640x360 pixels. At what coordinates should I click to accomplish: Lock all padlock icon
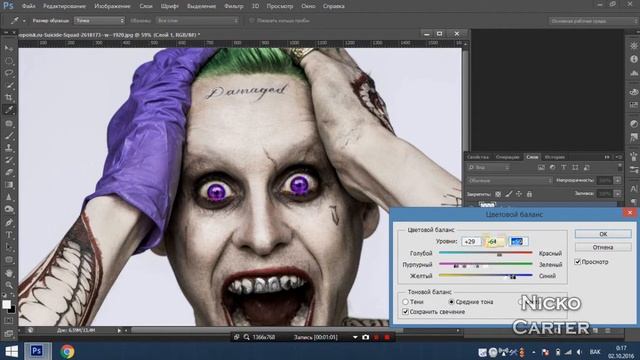pyautogui.click(x=529, y=194)
